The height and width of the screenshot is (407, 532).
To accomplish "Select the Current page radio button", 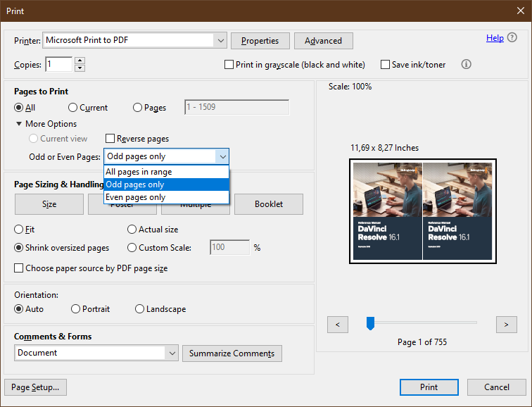I will click(72, 108).
